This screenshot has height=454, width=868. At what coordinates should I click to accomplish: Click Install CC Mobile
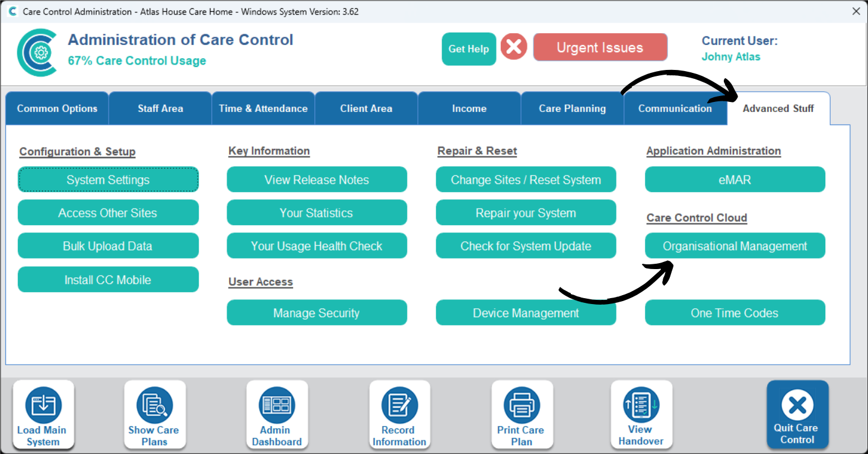(108, 280)
